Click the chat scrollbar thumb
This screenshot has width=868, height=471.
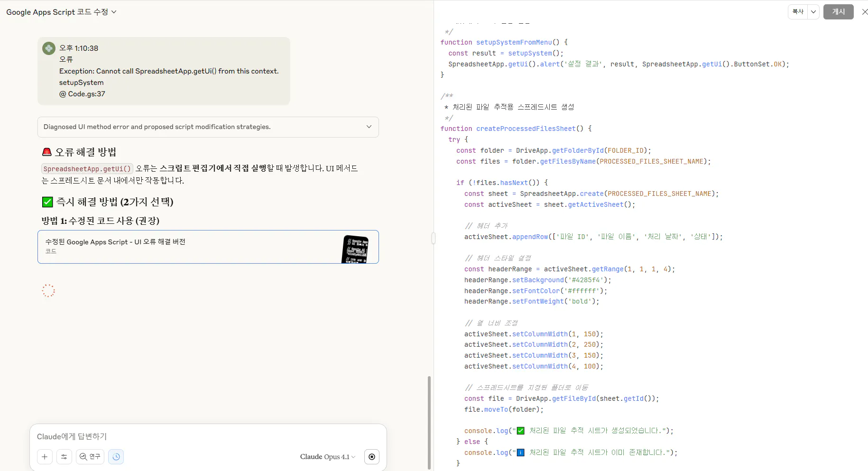(x=429, y=421)
